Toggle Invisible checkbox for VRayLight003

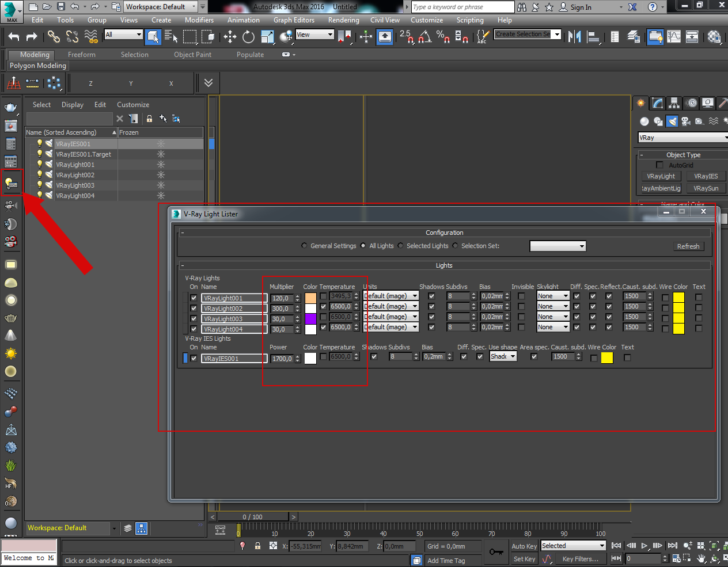tap(521, 317)
